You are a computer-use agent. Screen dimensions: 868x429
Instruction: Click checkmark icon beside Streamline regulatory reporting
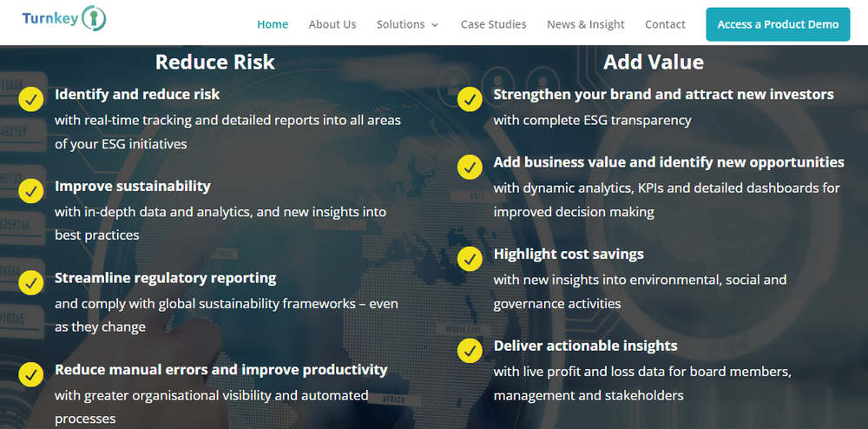[31, 283]
